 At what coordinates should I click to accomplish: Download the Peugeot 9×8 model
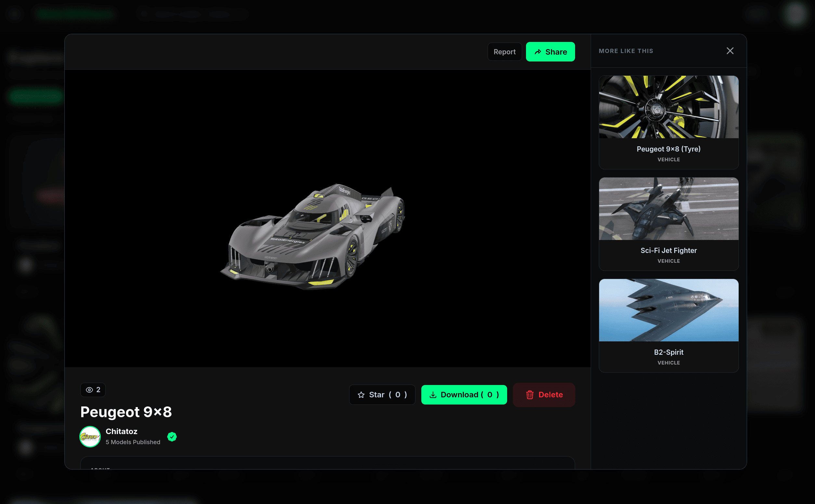coord(464,395)
